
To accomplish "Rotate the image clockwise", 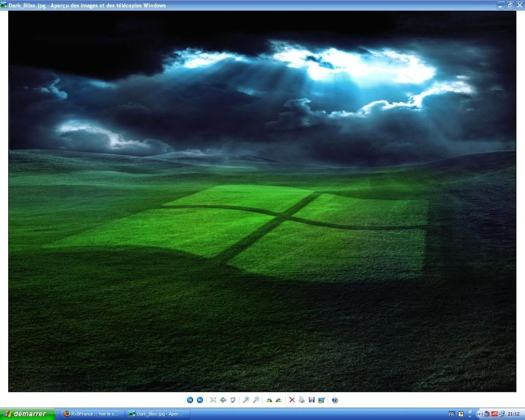I will click(x=269, y=400).
